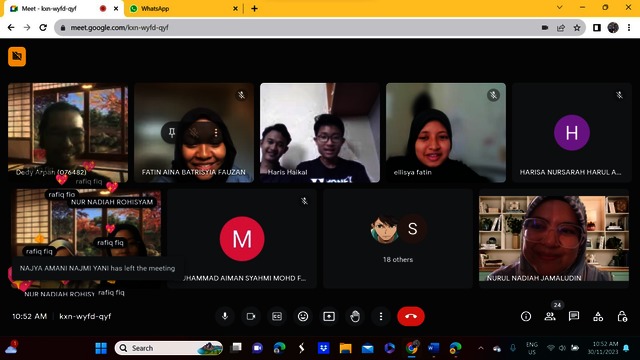Turn on closed captions

(277, 316)
